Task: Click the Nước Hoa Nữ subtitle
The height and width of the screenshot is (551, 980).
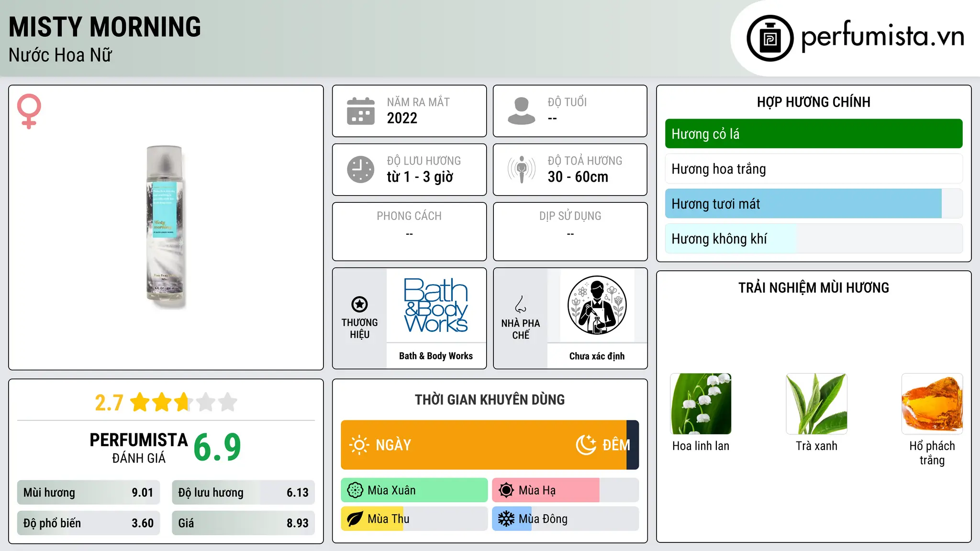Action: click(60, 55)
